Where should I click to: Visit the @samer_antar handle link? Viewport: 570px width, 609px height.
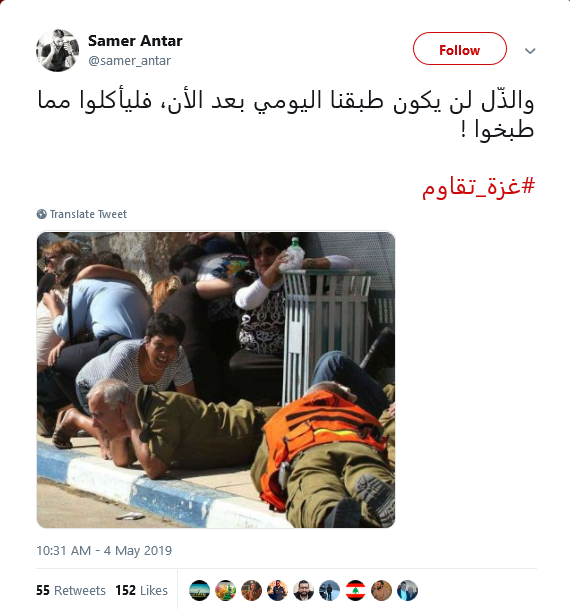click(129, 61)
